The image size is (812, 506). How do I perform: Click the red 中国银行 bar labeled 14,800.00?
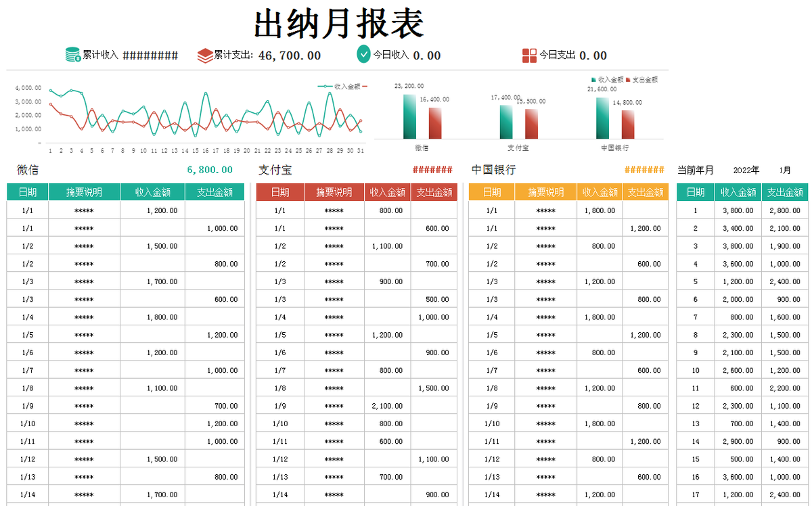coord(628,125)
